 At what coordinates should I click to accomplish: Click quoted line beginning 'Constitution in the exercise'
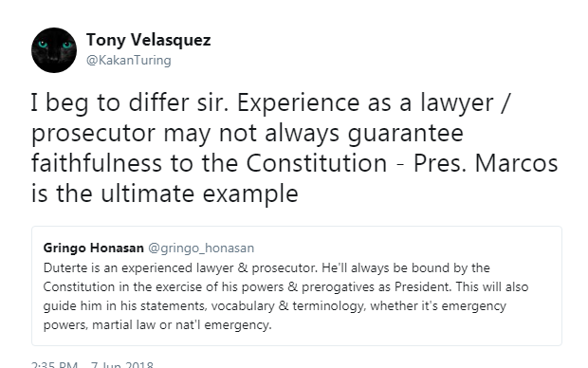tap(285, 287)
